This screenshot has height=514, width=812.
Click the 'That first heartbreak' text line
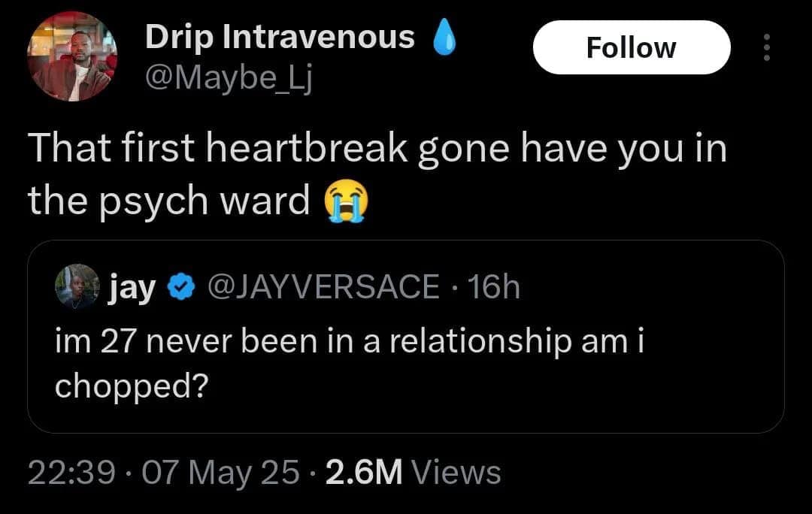[377, 150]
